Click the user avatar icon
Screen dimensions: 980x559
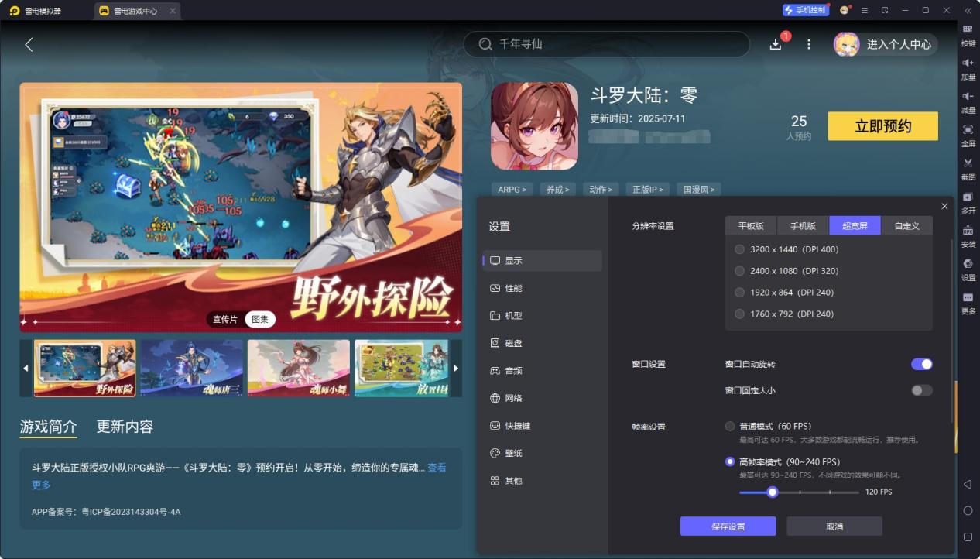pos(846,44)
